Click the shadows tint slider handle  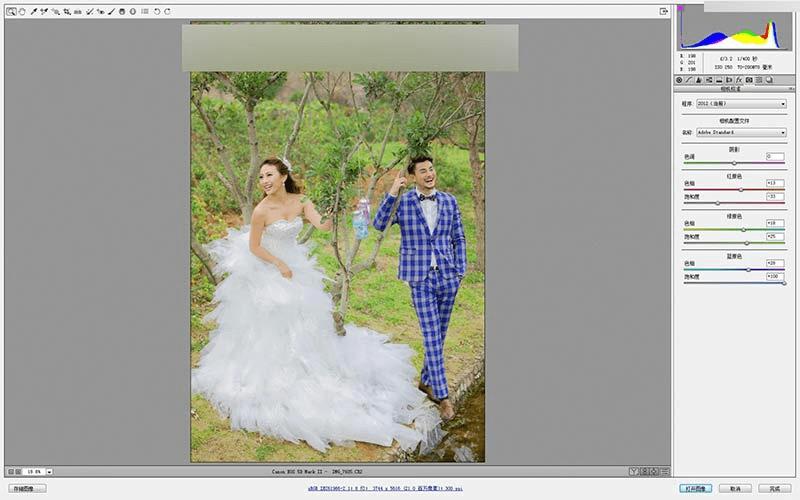click(734, 163)
